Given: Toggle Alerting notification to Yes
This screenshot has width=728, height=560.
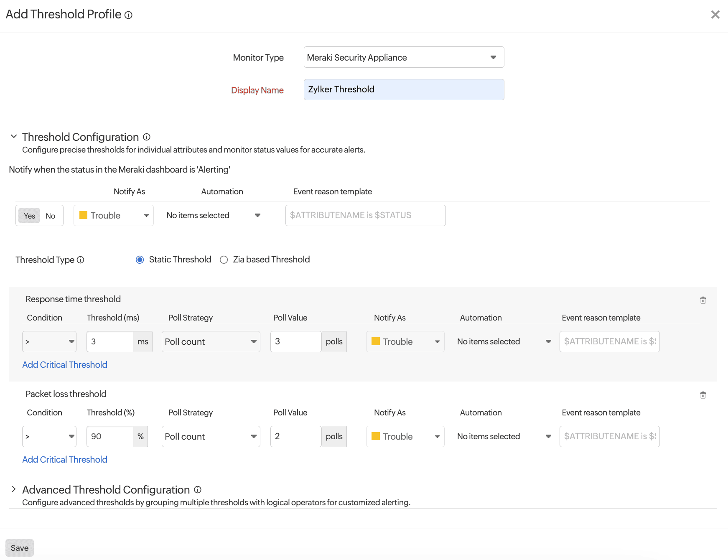Looking at the screenshot, I should [29, 216].
